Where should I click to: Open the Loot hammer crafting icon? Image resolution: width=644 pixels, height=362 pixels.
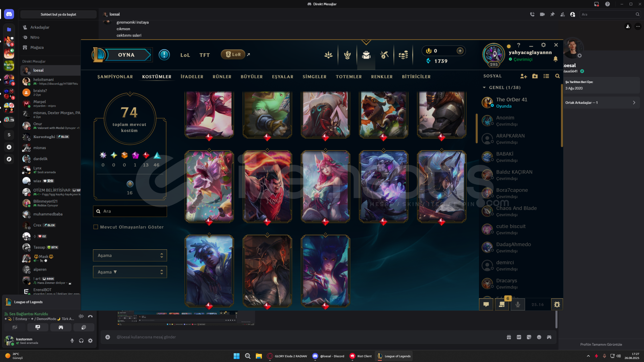(x=384, y=55)
